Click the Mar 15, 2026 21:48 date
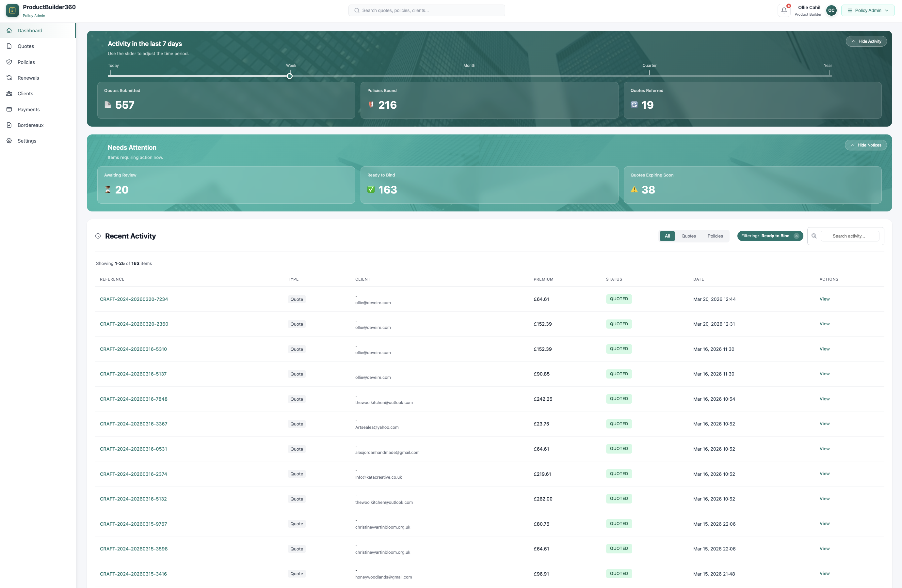This screenshot has width=902, height=588. click(714, 574)
